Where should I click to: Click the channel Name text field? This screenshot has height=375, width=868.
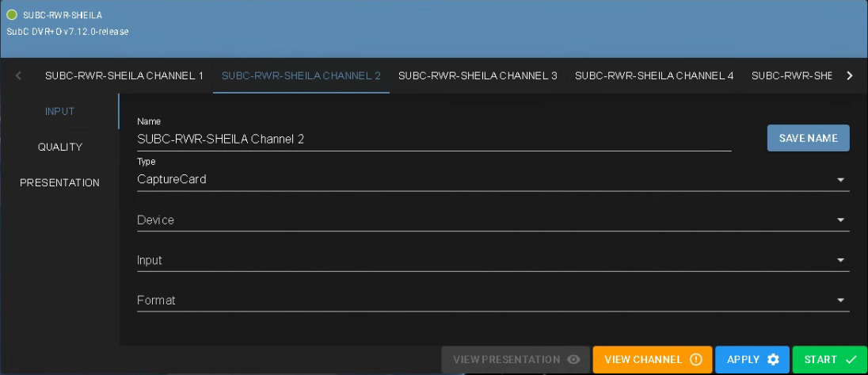[433, 140]
